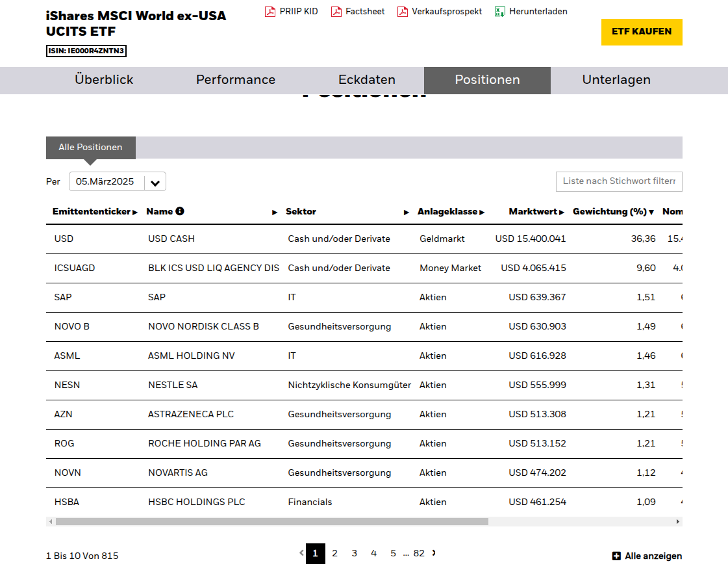Screen dimensions: 728x583
Task: Click the Money Market asset class cell
Action: coord(450,268)
